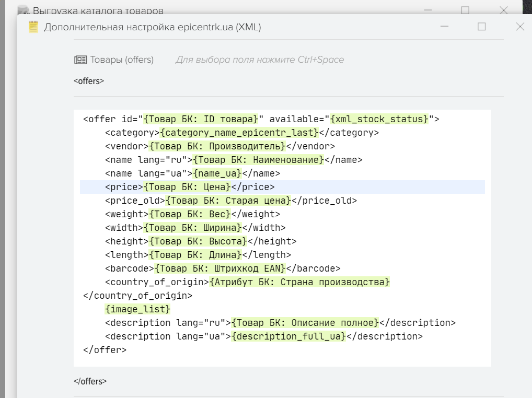The height and width of the screenshot is (398, 532).
Task: Click the {category_name_epicentr_last} field placeholder
Action: [239, 133]
